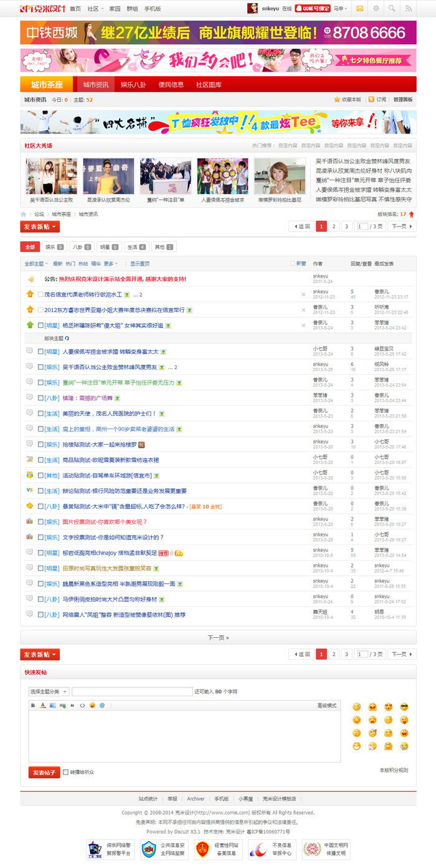Select the 明星 category filter tab

coord(109,247)
